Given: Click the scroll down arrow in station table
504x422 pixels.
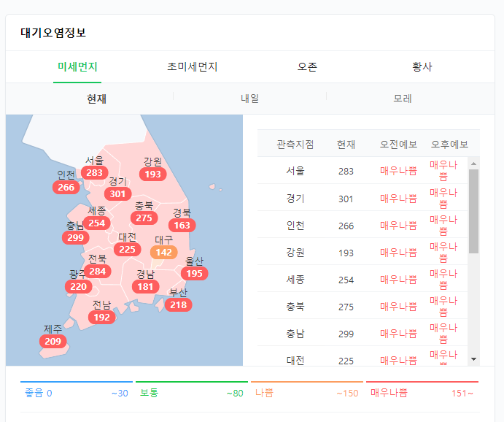Looking at the screenshot, I should click(473, 358).
